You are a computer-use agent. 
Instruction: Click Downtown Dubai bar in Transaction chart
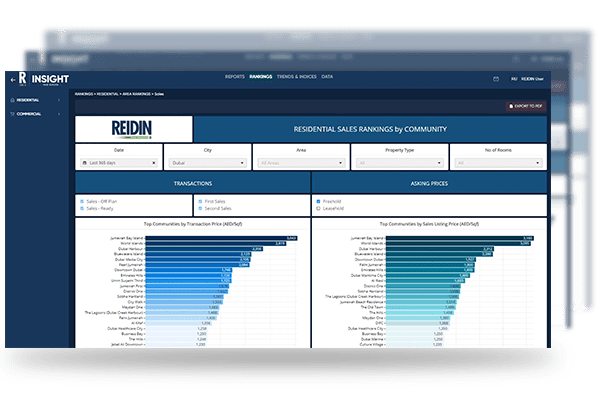(x=189, y=270)
